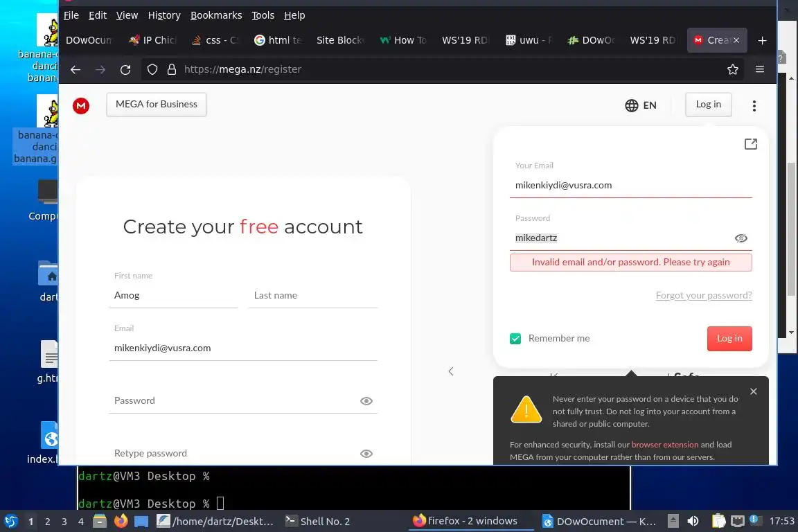Screen dimensions: 798x532
Task: Switch to the html te tab
Action: (278, 40)
